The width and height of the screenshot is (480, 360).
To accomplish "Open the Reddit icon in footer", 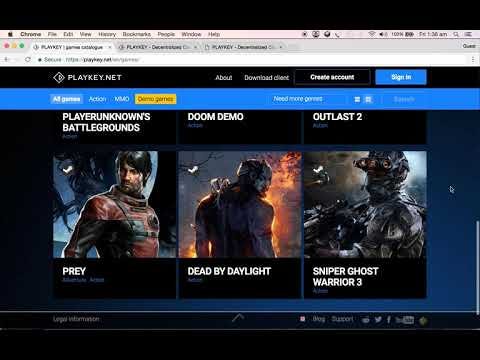I will coord(366,319).
